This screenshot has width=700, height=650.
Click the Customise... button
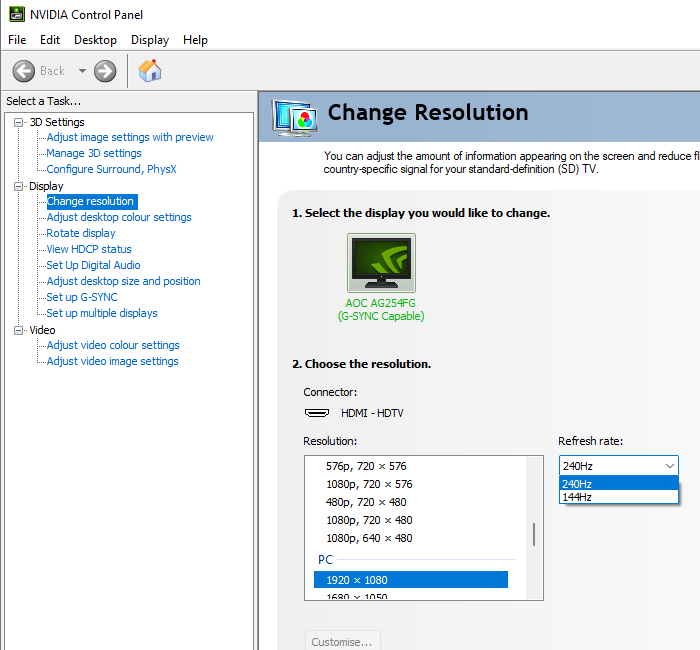point(342,641)
